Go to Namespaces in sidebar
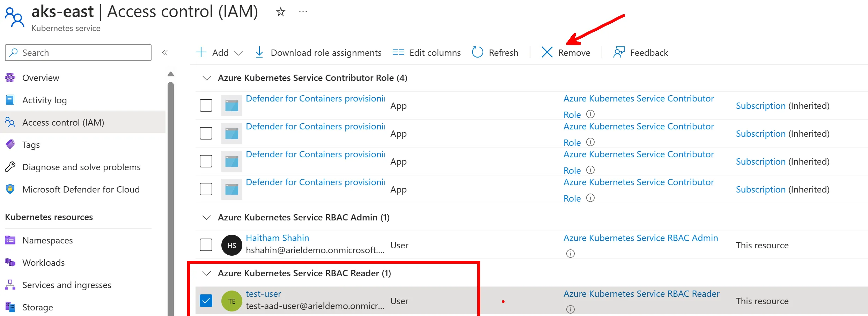868x316 pixels. click(x=47, y=240)
